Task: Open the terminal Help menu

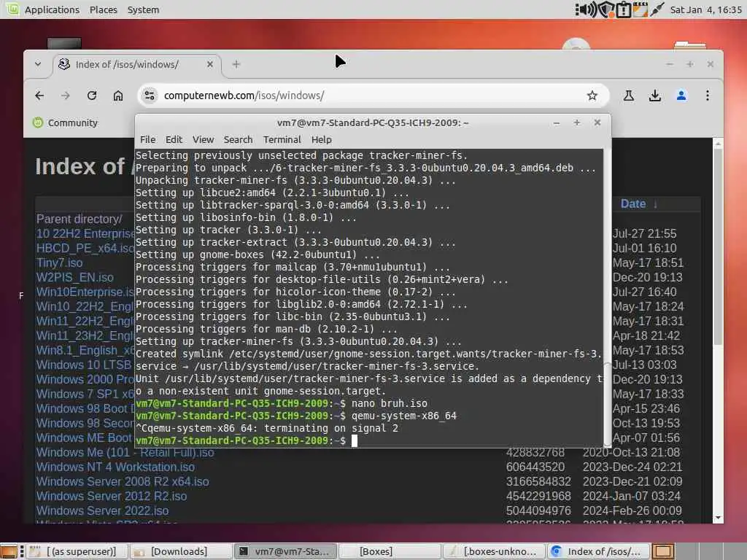Action: [321, 139]
